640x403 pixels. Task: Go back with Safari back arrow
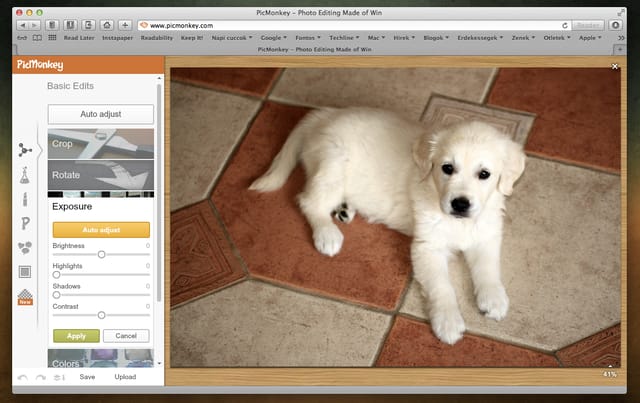(x=22, y=25)
